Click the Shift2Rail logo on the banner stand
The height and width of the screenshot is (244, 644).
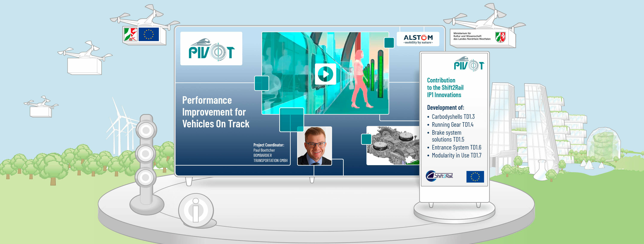click(439, 176)
